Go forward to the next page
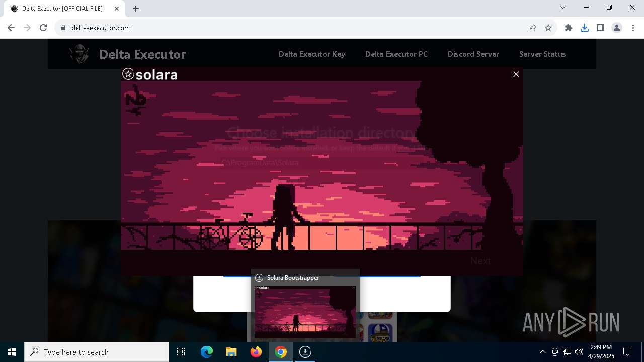This screenshot has height=362, width=644. (27, 28)
